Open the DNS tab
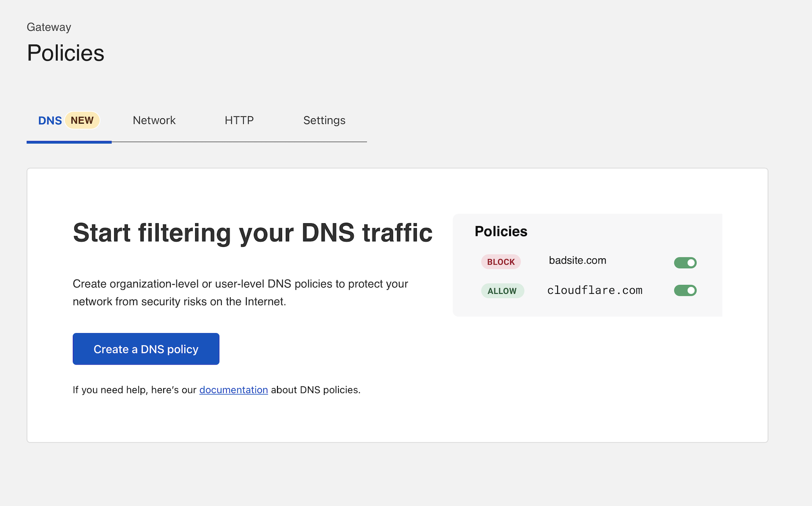The height and width of the screenshot is (506, 812). point(50,120)
